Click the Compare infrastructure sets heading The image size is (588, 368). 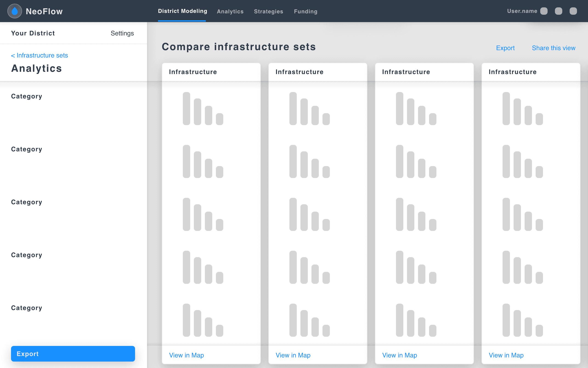click(x=239, y=46)
